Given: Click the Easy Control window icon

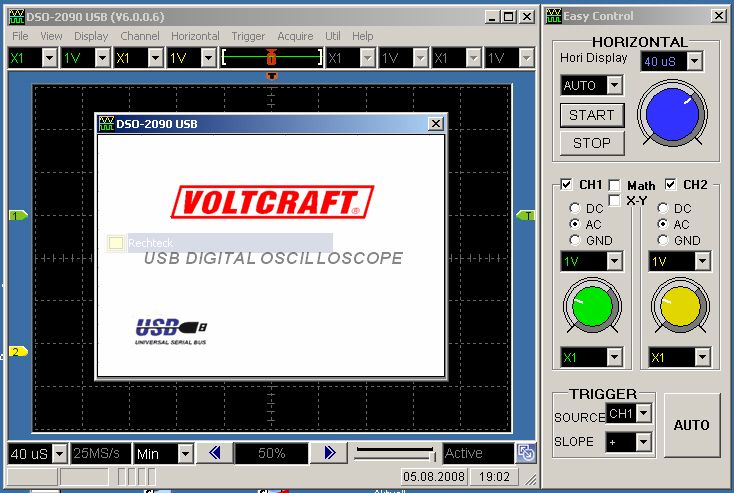Looking at the screenshot, I should click(x=553, y=16).
